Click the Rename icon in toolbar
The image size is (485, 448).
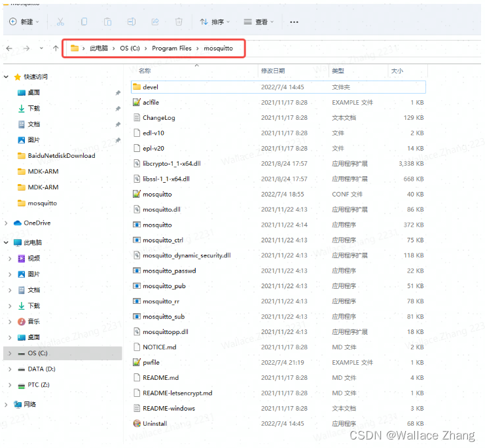[x=132, y=22]
